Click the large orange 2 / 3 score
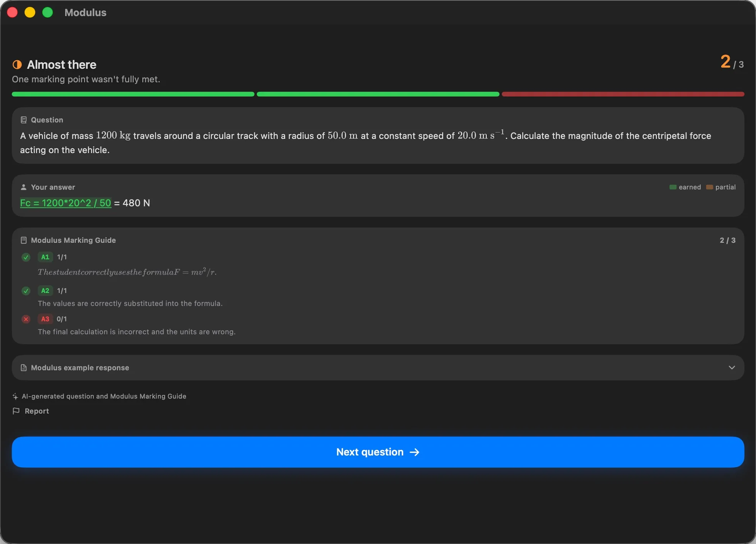The image size is (756, 544). (x=732, y=62)
